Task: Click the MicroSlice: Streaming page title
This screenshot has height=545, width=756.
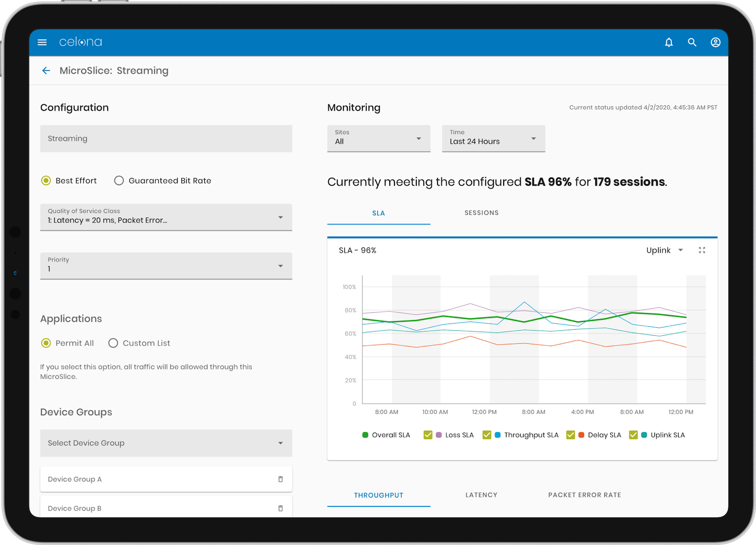Action: [x=114, y=70]
